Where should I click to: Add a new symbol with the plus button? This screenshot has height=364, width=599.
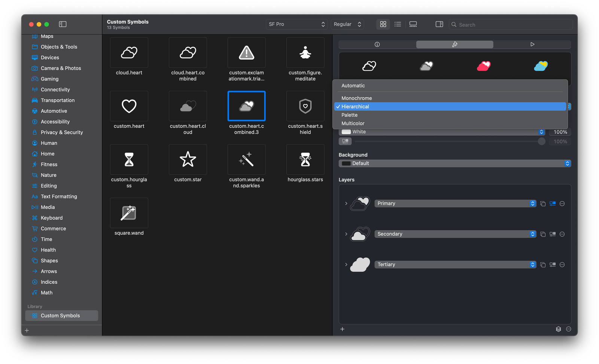27,330
